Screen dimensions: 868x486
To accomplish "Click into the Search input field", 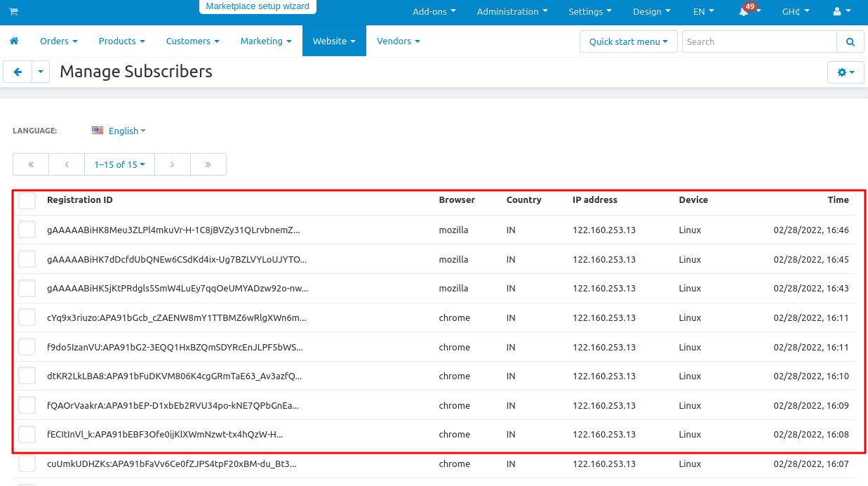I will point(759,41).
